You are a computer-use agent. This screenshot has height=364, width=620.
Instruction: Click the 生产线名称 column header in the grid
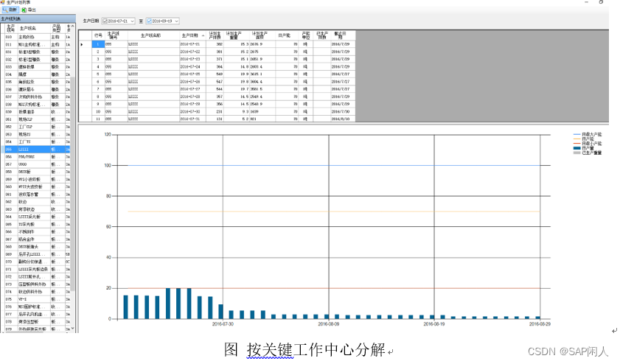click(x=153, y=35)
